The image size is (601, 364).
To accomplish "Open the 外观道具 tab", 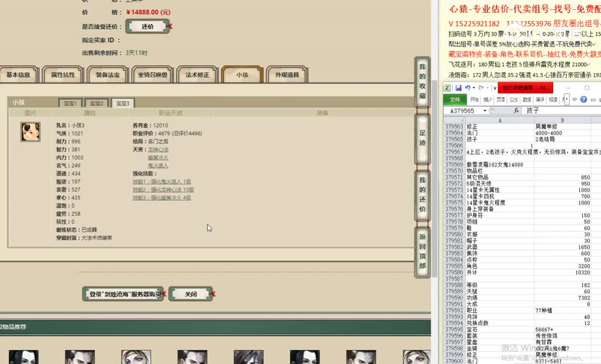I will pyautogui.click(x=287, y=75).
